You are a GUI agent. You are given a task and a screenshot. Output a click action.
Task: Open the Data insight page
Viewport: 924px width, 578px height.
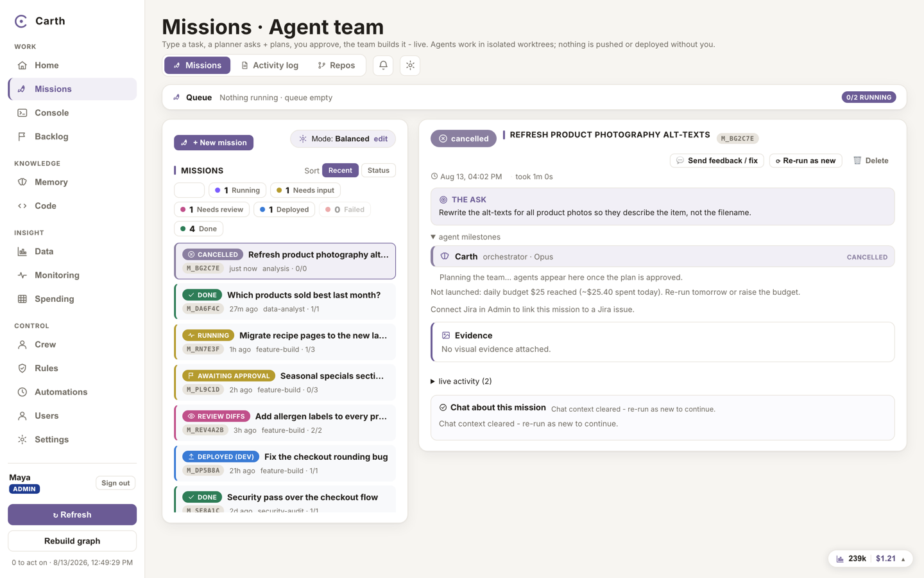(72, 252)
